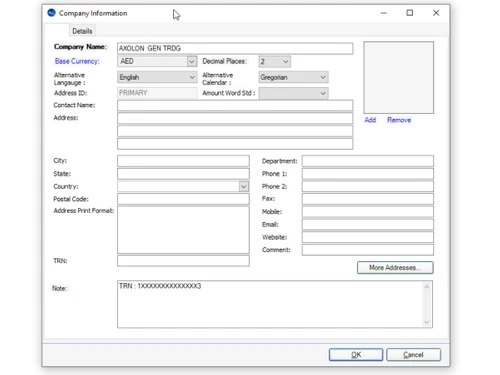Click the Address Print Format box

point(183,230)
